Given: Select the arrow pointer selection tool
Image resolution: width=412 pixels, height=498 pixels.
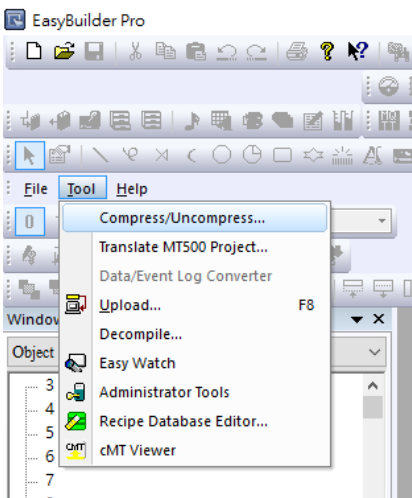Looking at the screenshot, I should (x=30, y=156).
